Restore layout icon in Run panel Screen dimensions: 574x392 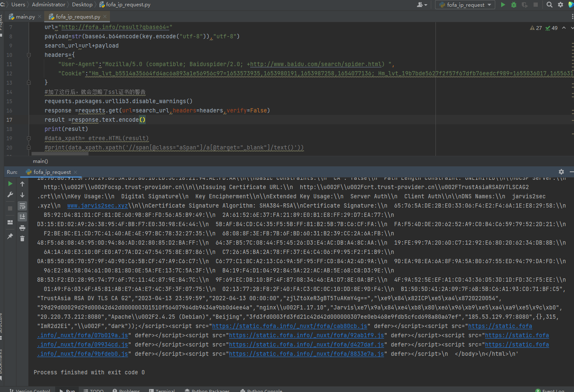[10, 222]
